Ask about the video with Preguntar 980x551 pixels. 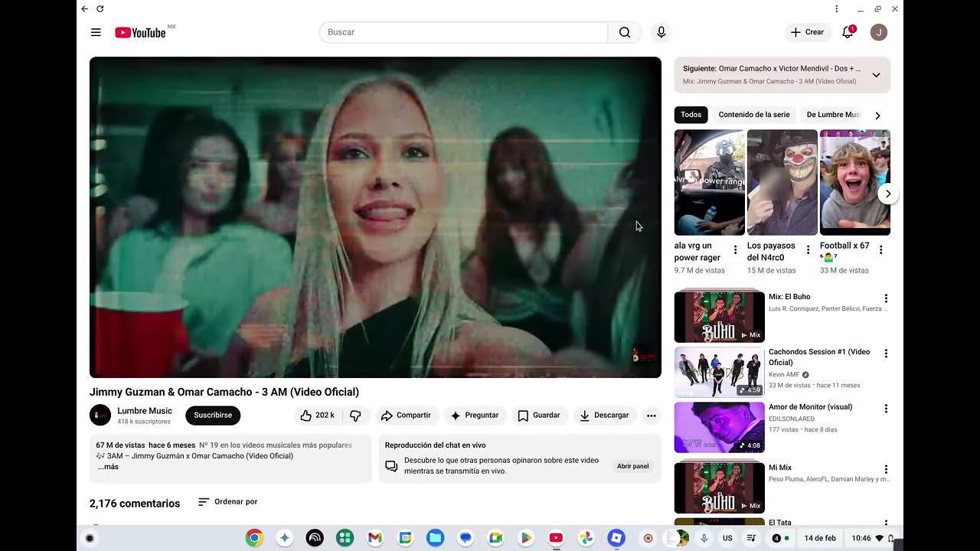[x=475, y=416]
